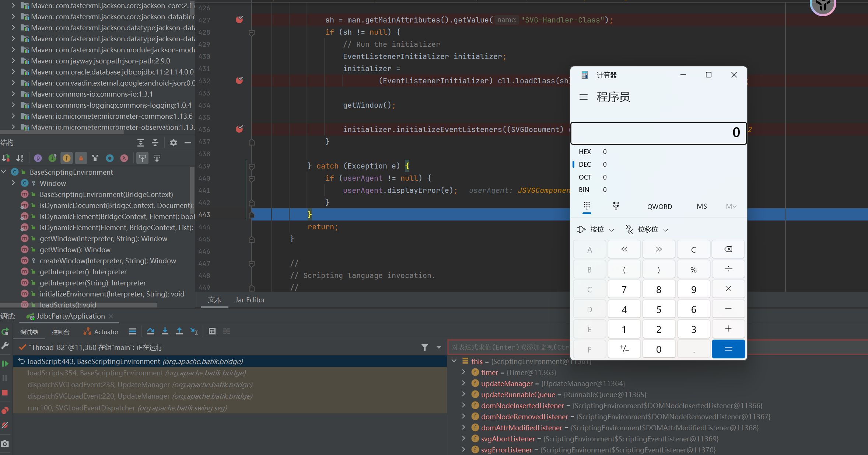This screenshot has height=455, width=868.
Task: Switch to 控制台 console tab
Action: [61, 332]
